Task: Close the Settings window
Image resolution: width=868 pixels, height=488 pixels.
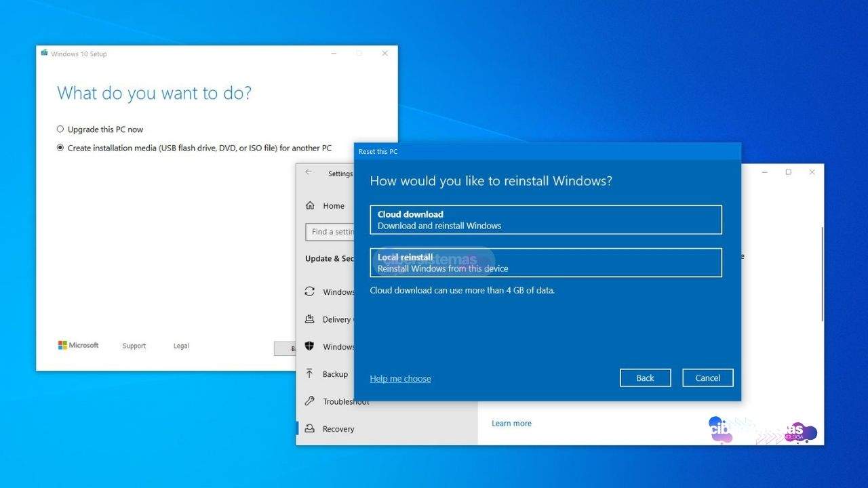Action: [x=812, y=172]
